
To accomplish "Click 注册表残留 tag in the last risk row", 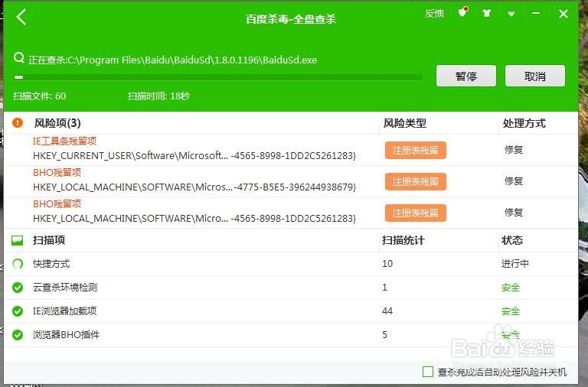I will point(416,213).
